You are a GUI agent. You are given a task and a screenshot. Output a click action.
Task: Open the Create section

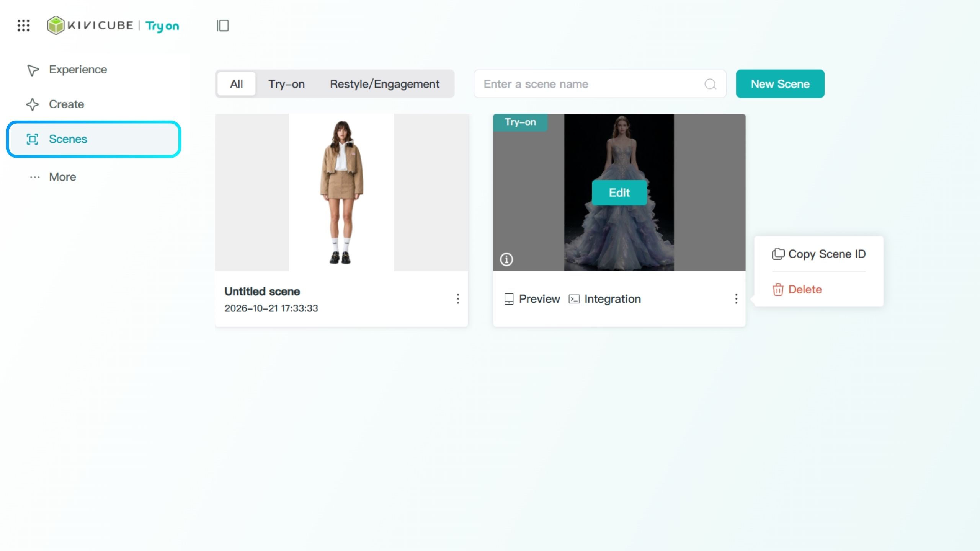click(55, 104)
